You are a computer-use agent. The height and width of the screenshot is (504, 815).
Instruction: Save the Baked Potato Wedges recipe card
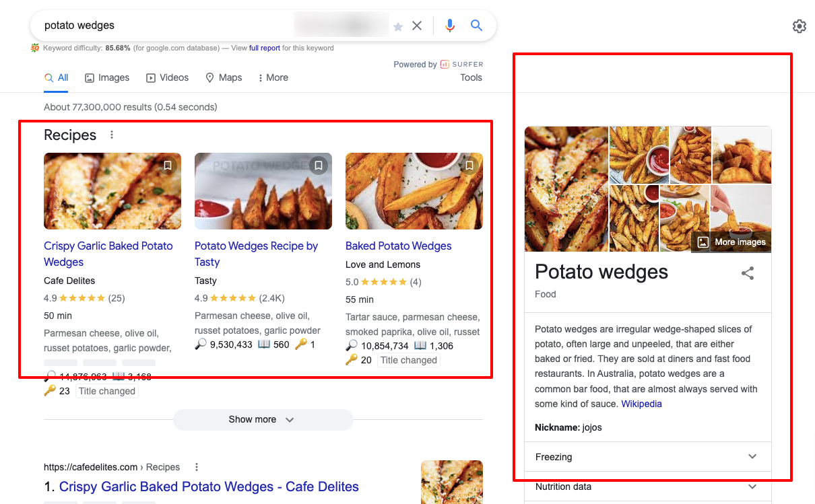(x=469, y=165)
